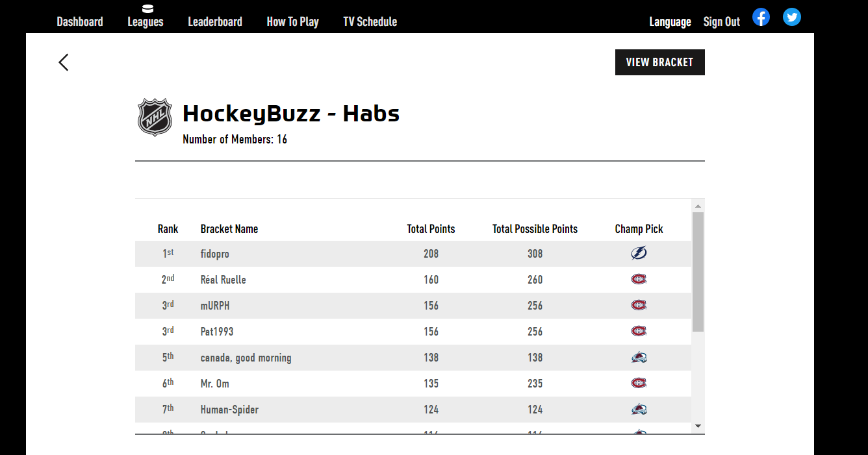Click canada, good morning's Avalanche champ pick logo
This screenshot has width=868, height=455.
pyautogui.click(x=639, y=358)
